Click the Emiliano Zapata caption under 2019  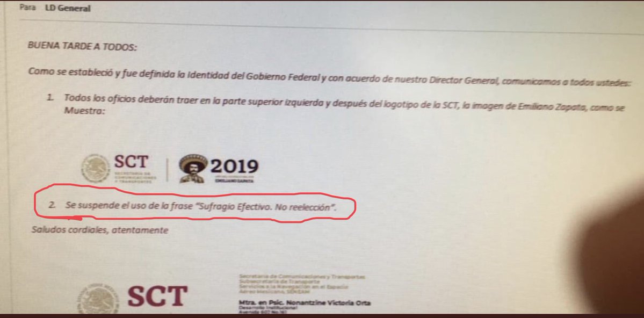235,180
